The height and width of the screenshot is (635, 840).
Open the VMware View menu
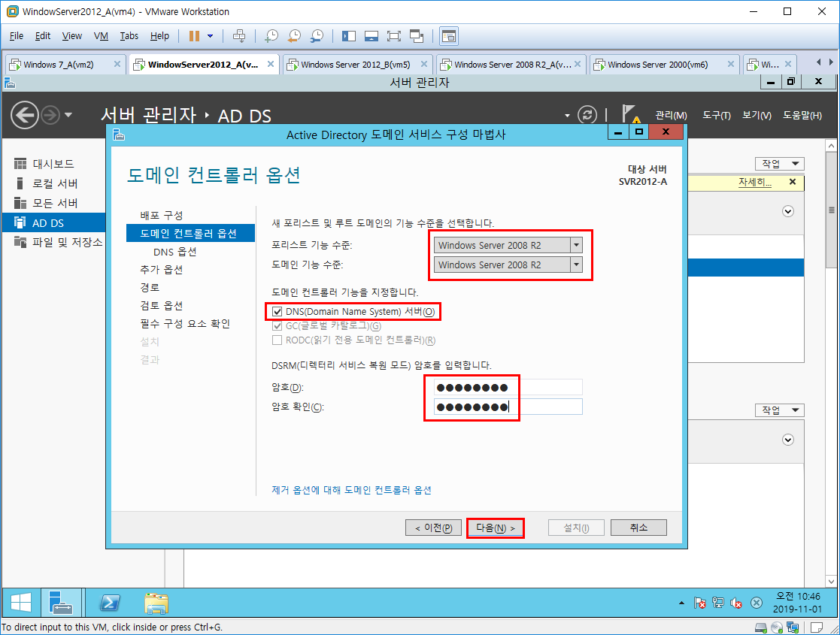[x=71, y=36]
